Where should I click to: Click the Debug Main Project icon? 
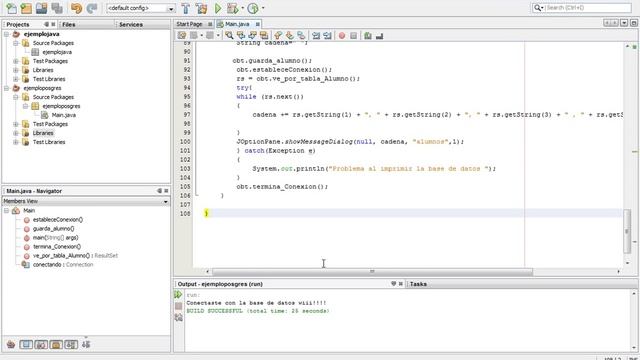232,8
